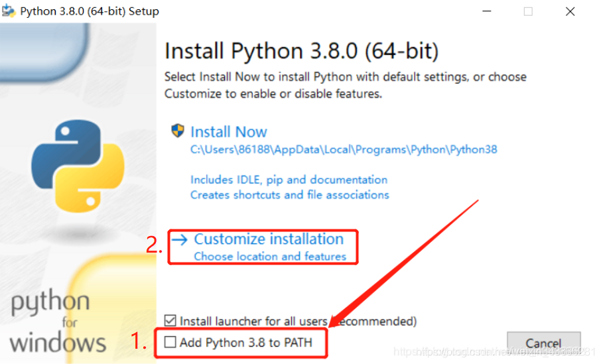Click the Install Now option
The height and width of the screenshot is (364, 601).
(x=228, y=132)
